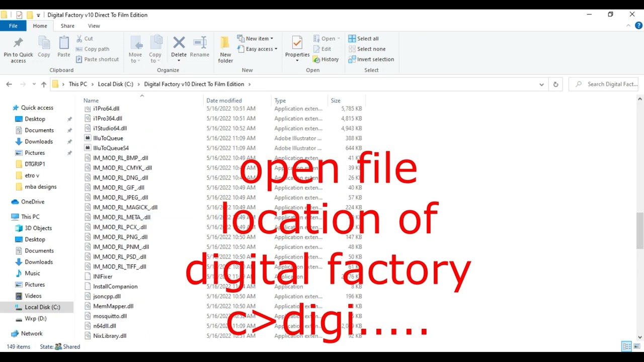Click the Delete icon in Organize group

coord(179,43)
